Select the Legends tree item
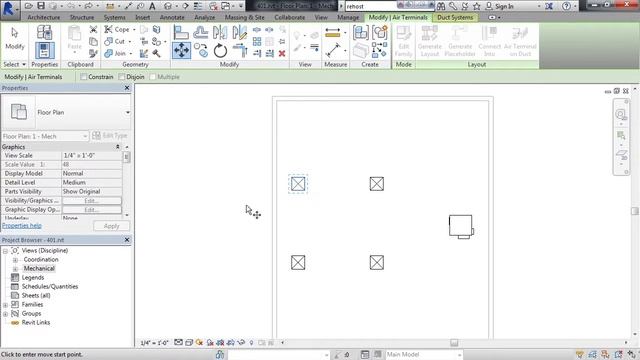Image resolution: width=640 pixels, height=360 pixels. [x=33, y=278]
